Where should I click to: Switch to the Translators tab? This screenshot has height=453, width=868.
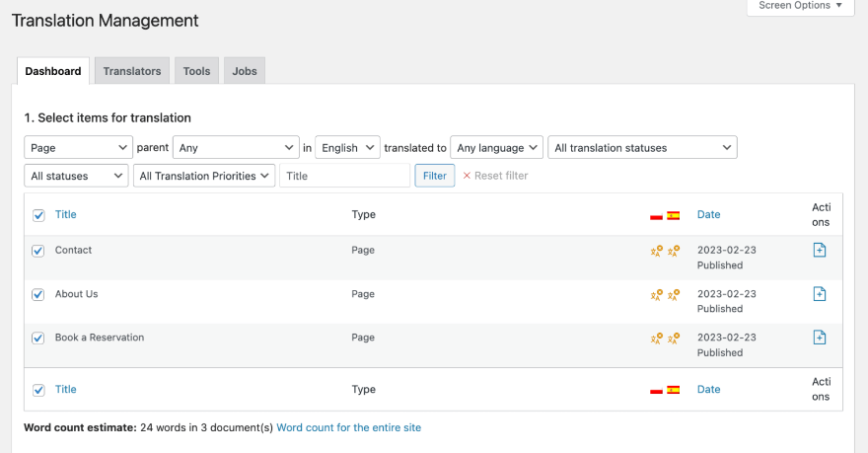tap(132, 71)
